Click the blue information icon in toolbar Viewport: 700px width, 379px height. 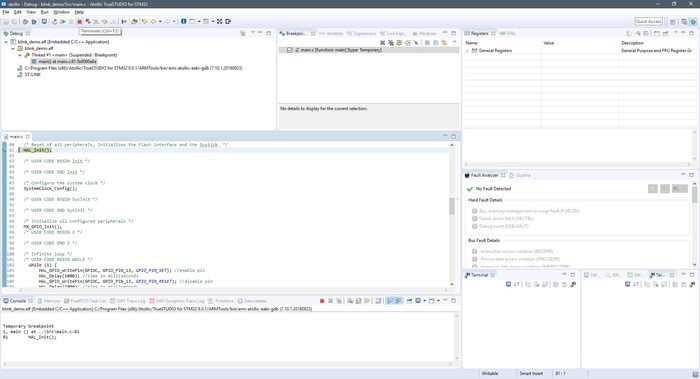[x=183, y=21]
